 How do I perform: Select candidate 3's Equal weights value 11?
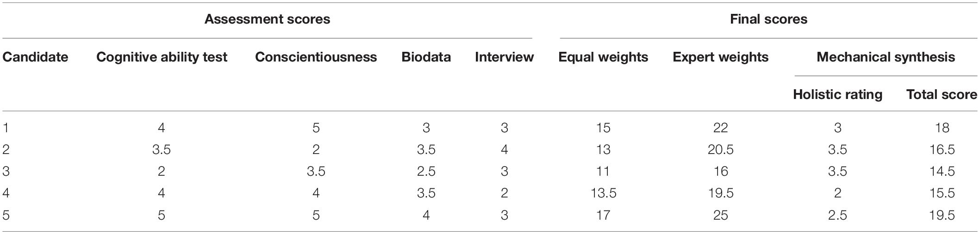click(603, 171)
